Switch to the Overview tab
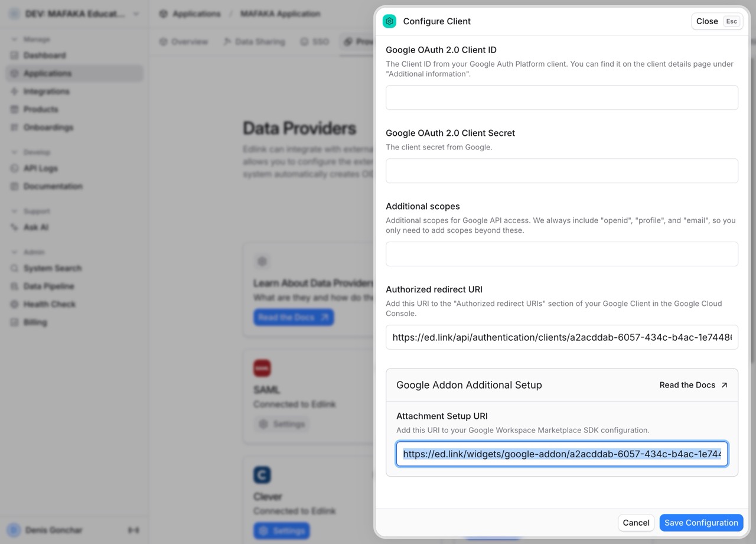This screenshot has height=544, width=756. coord(184,41)
